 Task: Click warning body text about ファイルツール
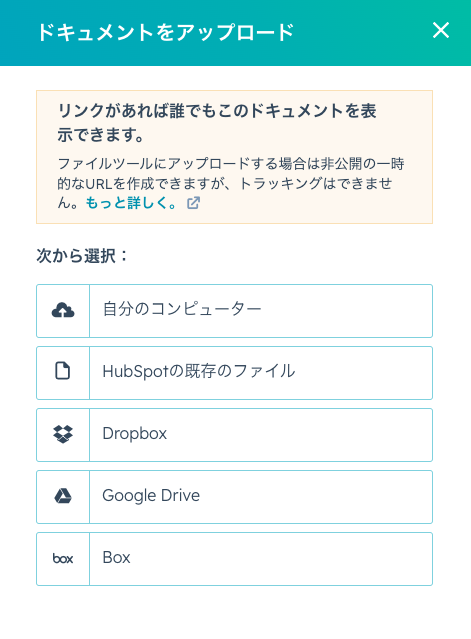pyautogui.click(x=231, y=183)
